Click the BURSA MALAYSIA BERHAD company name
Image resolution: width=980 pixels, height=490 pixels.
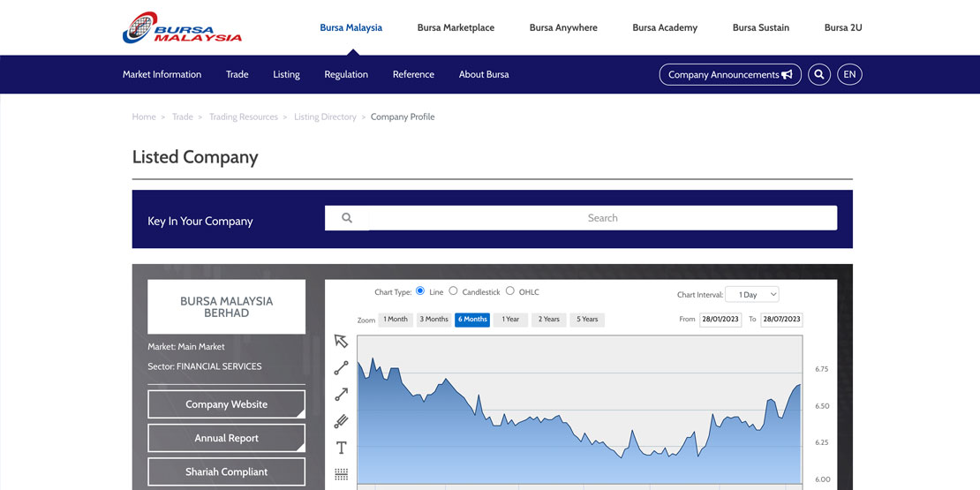point(226,307)
